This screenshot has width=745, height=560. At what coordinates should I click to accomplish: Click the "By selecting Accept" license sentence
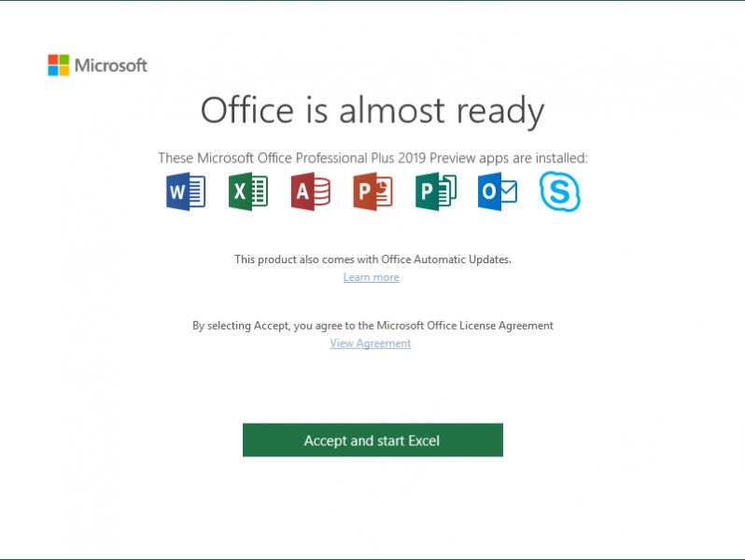tap(372, 326)
